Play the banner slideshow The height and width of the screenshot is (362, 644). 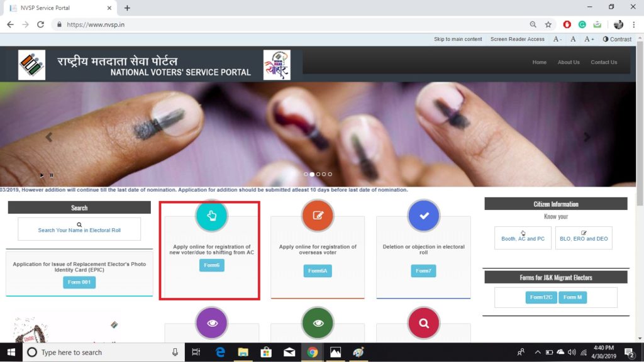pos(42,175)
